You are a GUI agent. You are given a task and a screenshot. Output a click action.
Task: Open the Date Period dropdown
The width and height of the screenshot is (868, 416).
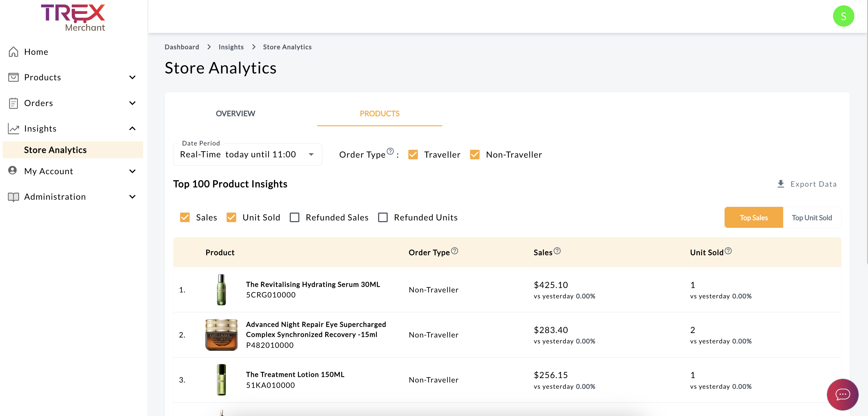[x=247, y=155]
